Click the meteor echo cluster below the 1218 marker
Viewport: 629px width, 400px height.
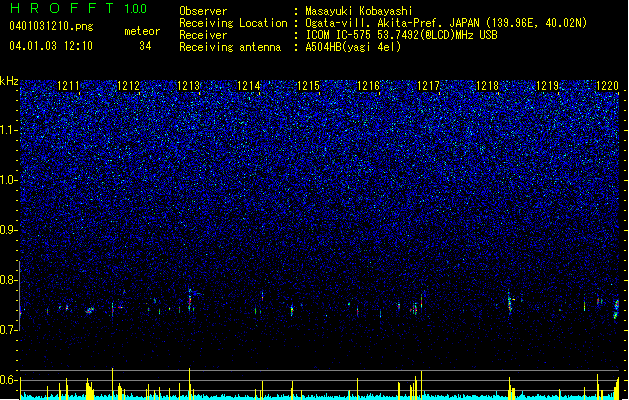[x=510, y=302]
